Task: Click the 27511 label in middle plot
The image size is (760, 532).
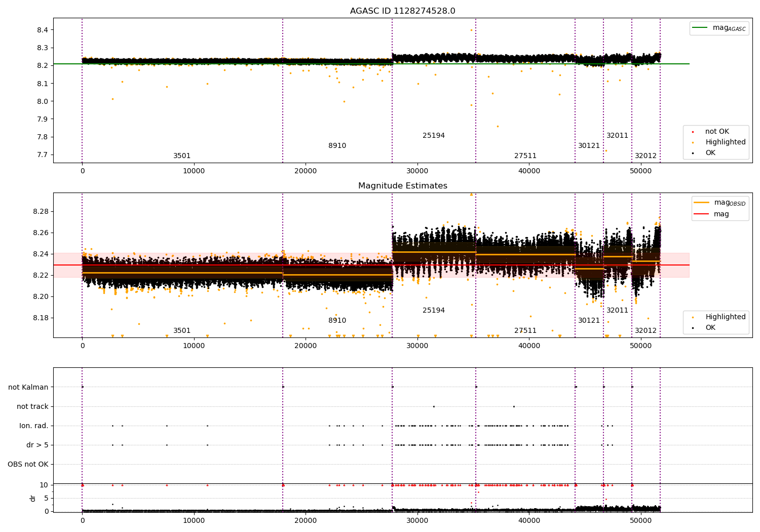Action: point(525,331)
